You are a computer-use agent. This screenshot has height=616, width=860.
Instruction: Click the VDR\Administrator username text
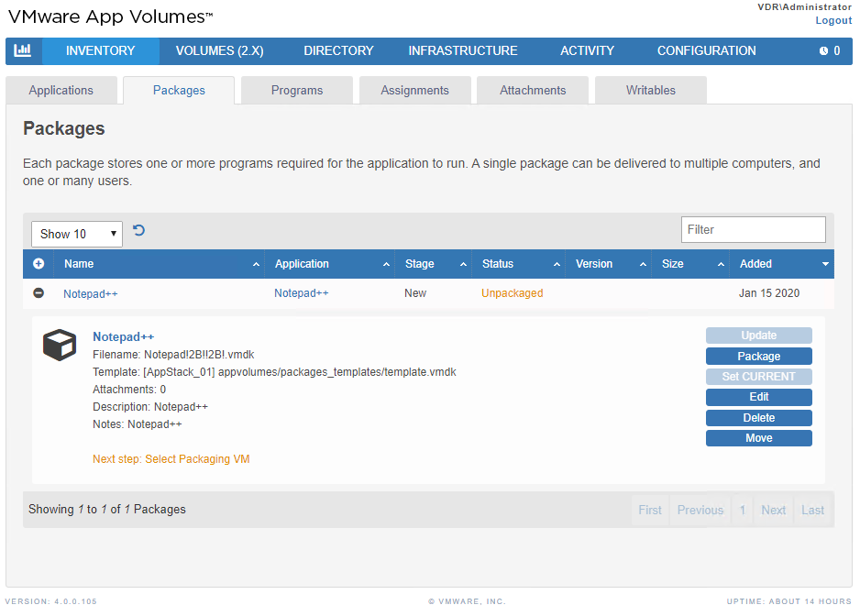pyautogui.click(x=805, y=6)
